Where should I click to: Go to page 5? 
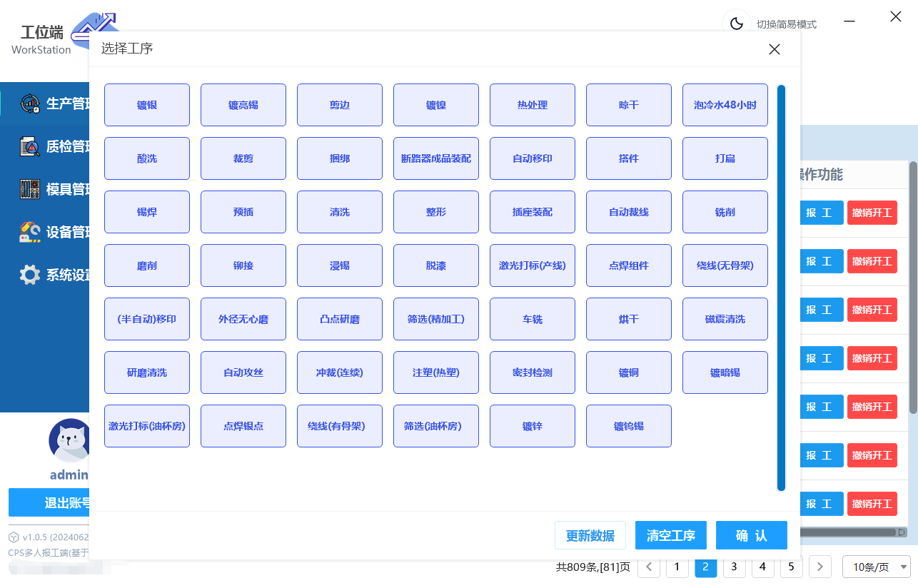point(791,567)
